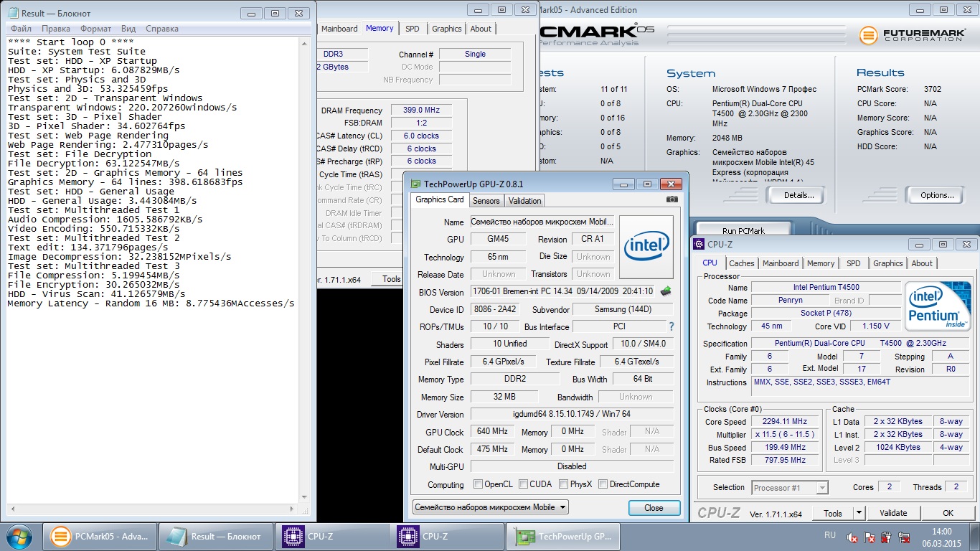This screenshot has height=551, width=980.
Task: Open Graphics tab in CPU-Z processor window
Action: click(887, 263)
